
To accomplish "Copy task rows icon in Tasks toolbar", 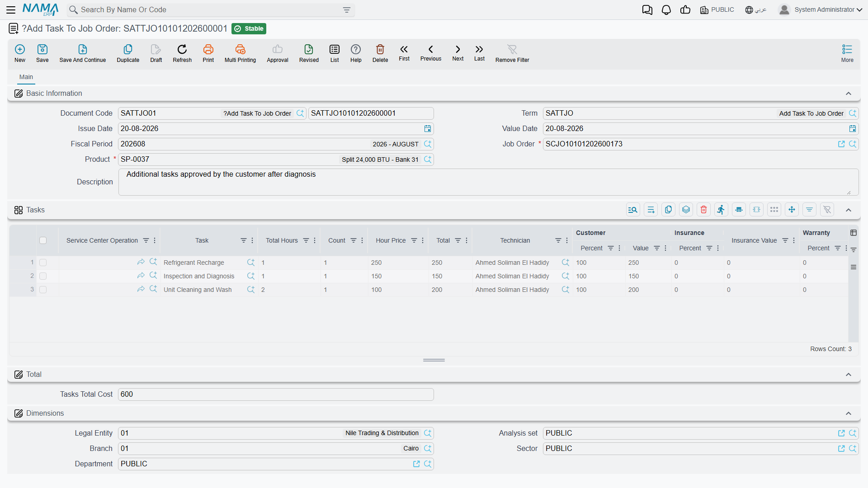I will pos(668,210).
